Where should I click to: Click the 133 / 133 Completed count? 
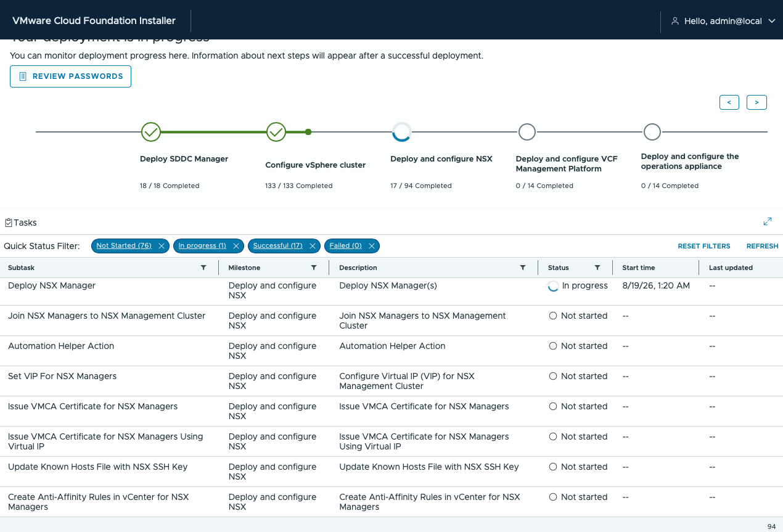[299, 186]
